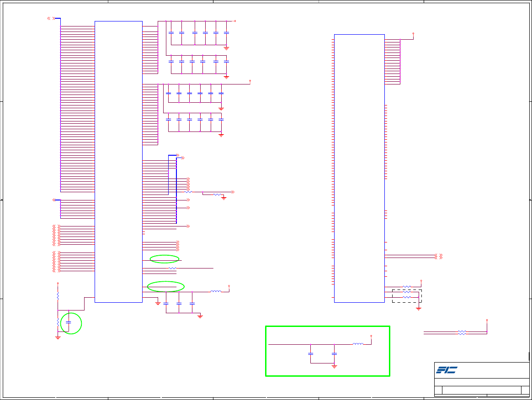The image size is (532, 400).
Task: Click ground symbol under the lowest capacitor bank
Action: [221, 135]
